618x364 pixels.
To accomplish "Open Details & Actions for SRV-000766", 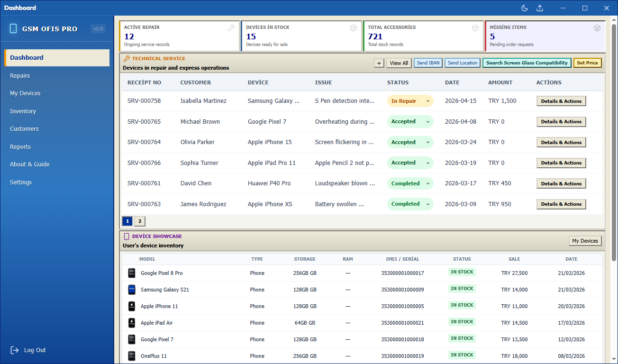I will pyautogui.click(x=562, y=163).
